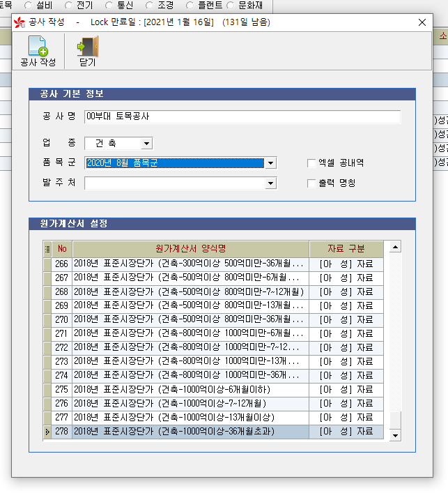The image size is (448, 493).
Task: Click the 닫기 door icon
Action: coord(87,47)
